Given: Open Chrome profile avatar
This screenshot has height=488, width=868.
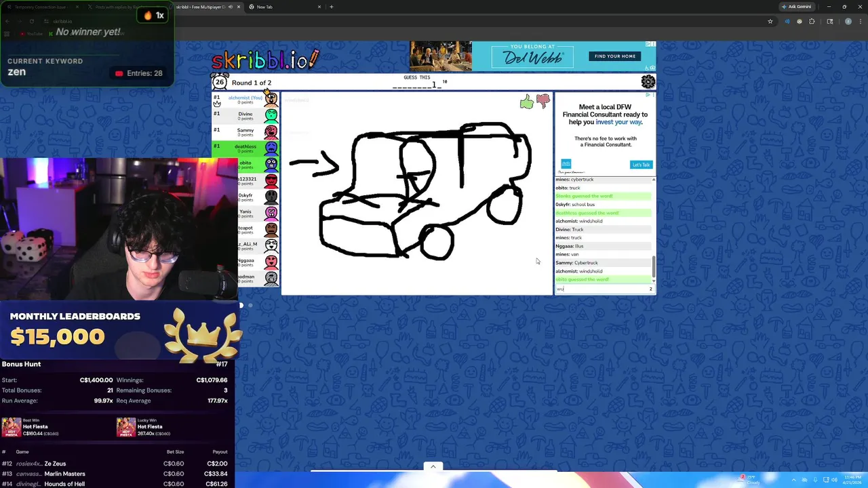Looking at the screenshot, I should (x=848, y=21).
